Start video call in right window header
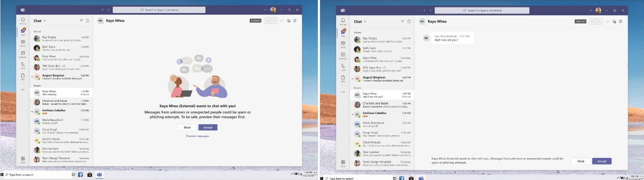This screenshot has height=180, width=644. 593,21
